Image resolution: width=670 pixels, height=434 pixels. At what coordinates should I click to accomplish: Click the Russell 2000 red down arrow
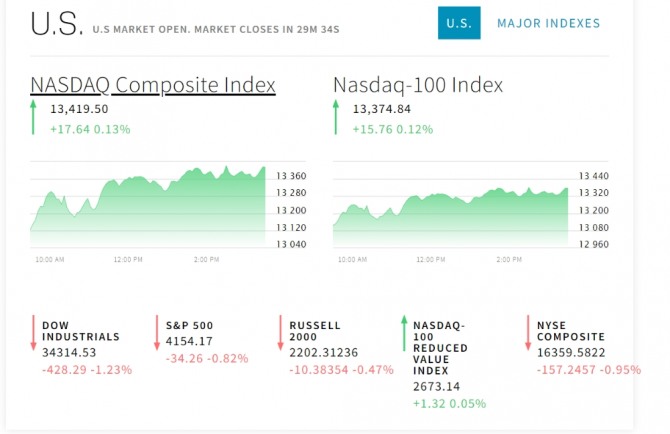(281, 333)
